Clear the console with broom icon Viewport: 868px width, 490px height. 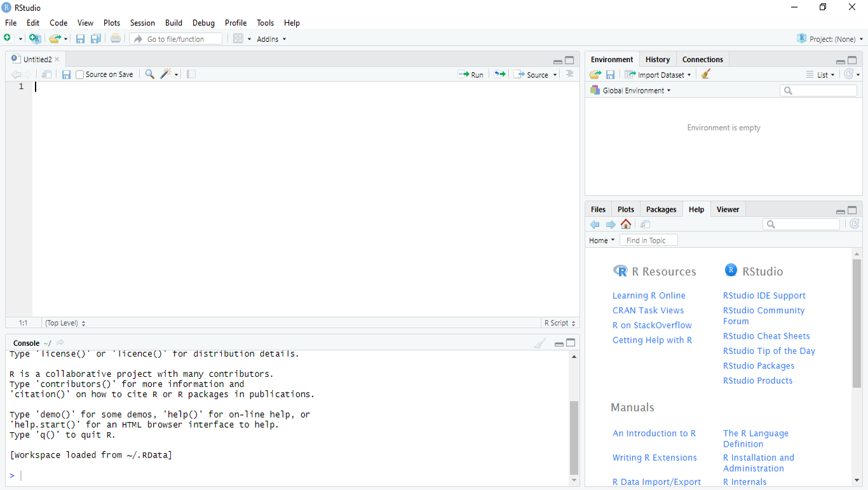coord(539,344)
